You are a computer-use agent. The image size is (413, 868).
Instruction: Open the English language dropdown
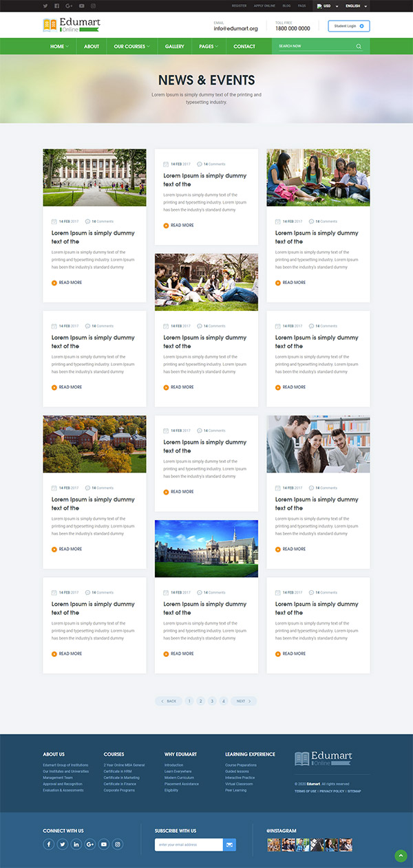[x=356, y=6]
